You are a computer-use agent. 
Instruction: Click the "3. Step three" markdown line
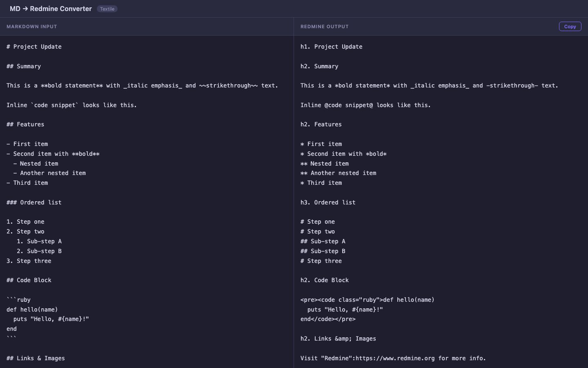29,261
